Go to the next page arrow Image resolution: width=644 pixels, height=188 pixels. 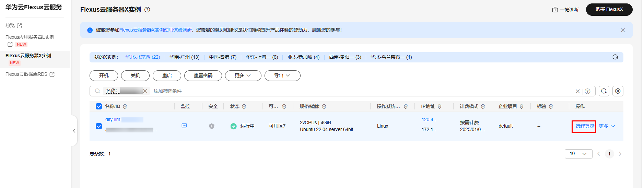tap(620, 154)
